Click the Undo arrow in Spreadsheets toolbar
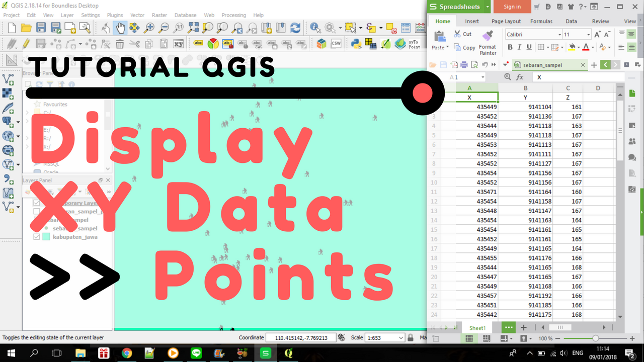Image resolution: width=644 pixels, height=362 pixels. (x=485, y=65)
